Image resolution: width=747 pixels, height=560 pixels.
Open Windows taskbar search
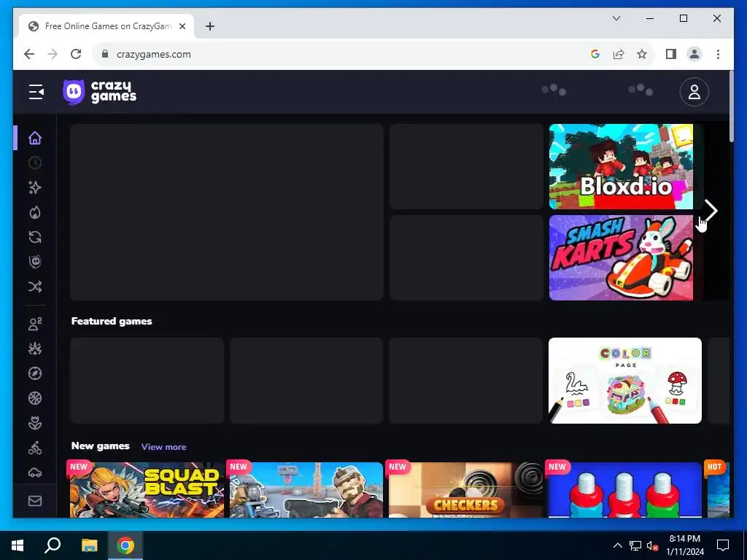click(53, 545)
